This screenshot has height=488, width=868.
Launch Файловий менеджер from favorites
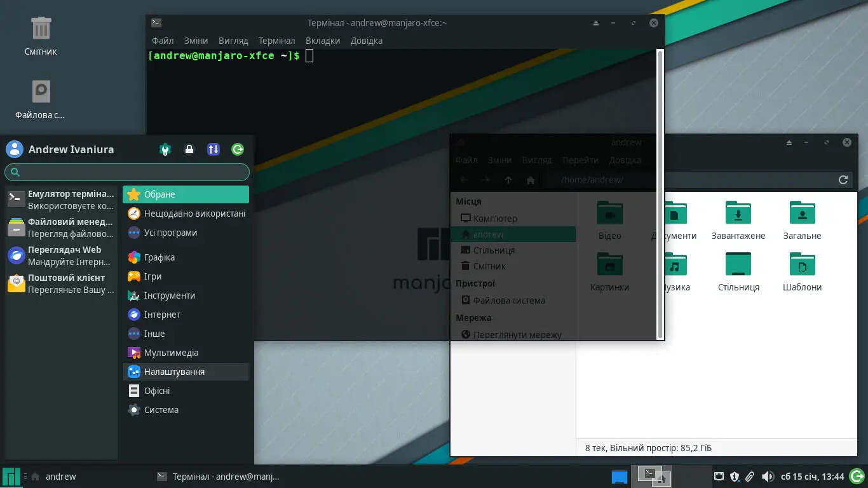[61, 227]
